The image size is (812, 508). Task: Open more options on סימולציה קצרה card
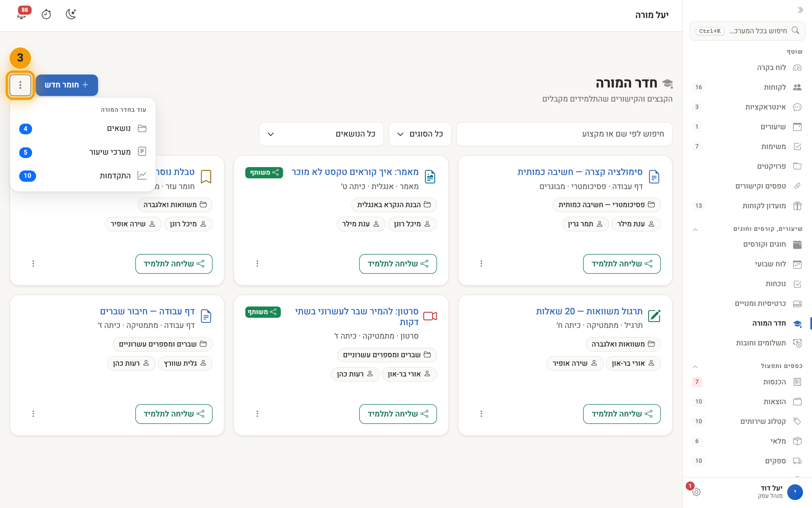481,264
